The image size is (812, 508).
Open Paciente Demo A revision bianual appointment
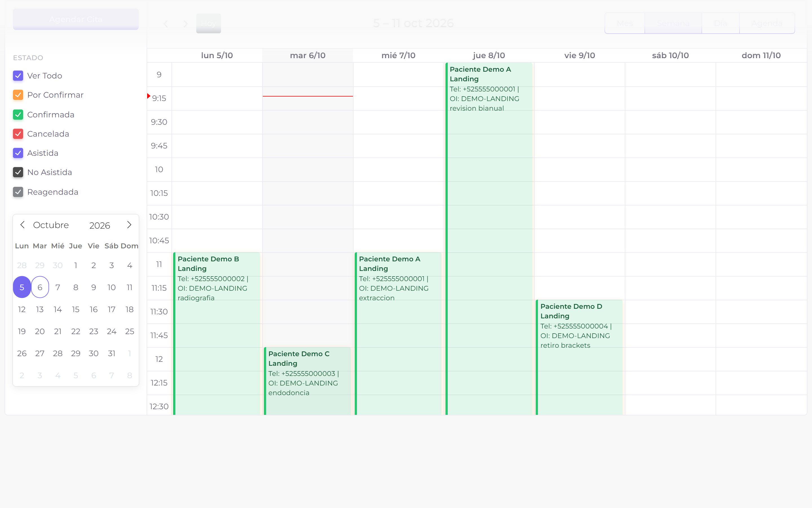coord(489,238)
